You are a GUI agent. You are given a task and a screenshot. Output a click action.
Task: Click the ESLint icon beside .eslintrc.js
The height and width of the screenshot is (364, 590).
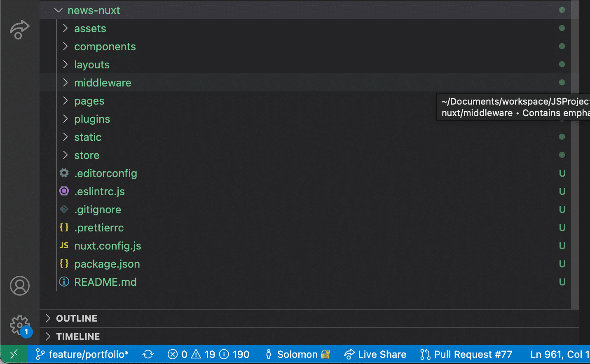click(x=64, y=191)
